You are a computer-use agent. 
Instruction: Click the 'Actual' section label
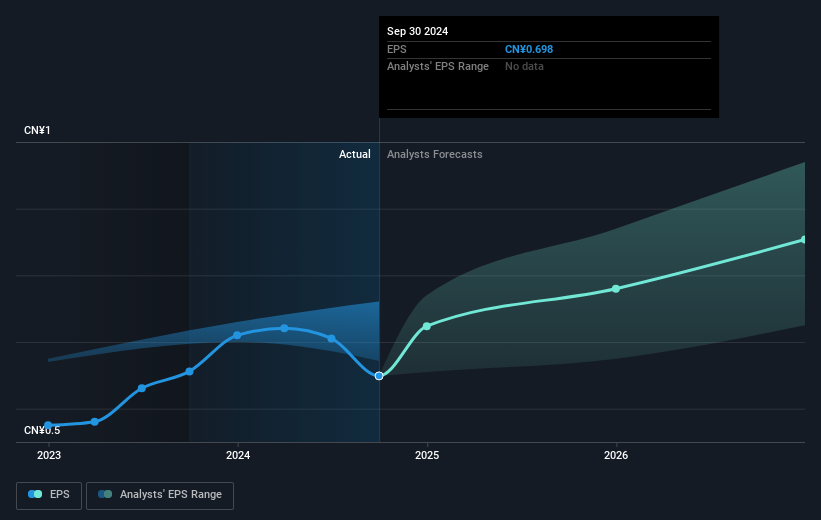coord(354,154)
